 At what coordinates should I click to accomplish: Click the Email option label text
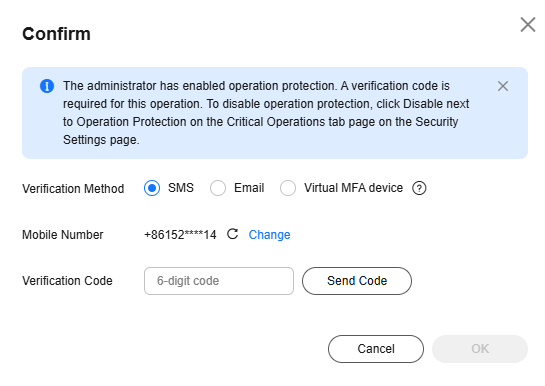click(x=249, y=188)
